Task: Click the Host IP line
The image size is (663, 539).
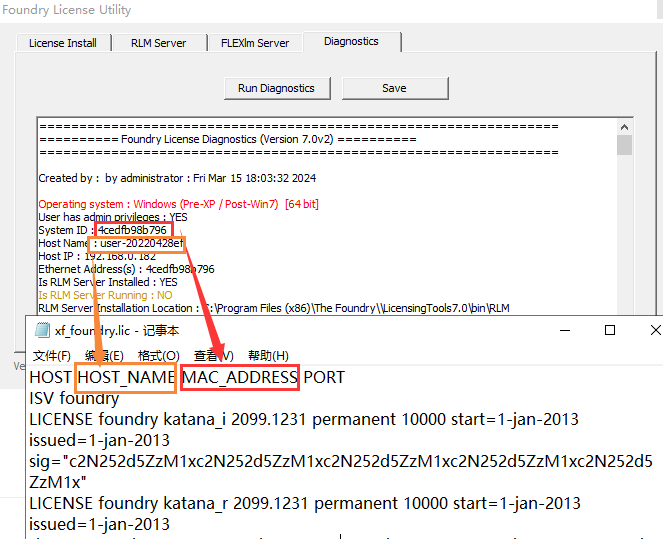Action: tap(97, 256)
